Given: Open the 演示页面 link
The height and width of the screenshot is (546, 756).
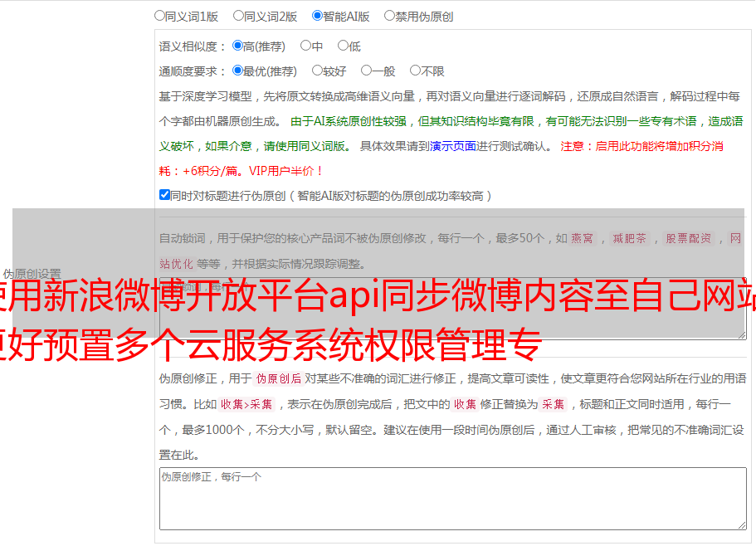Looking at the screenshot, I should point(452,146).
